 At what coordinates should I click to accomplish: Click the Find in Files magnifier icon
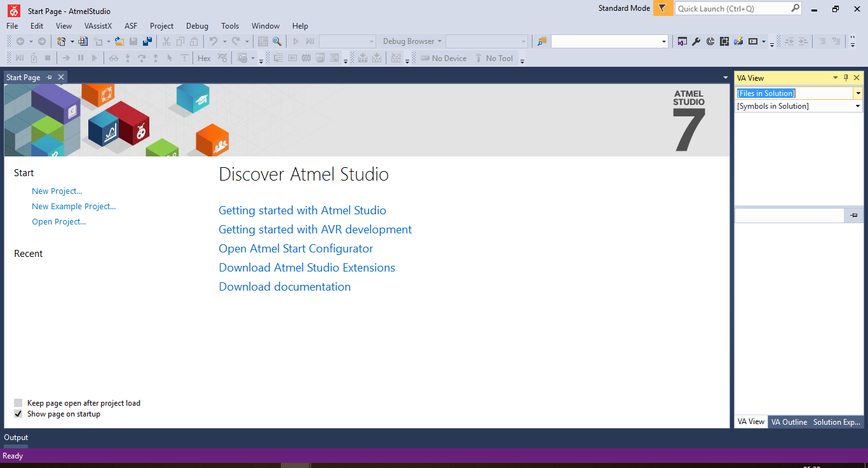[x=277, y=41]
